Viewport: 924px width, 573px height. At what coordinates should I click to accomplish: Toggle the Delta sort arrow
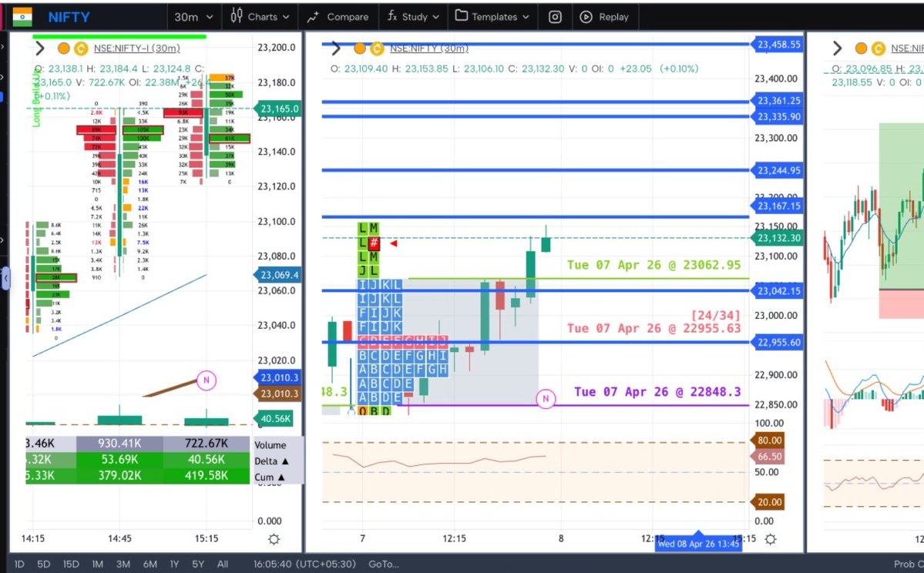[285, 461]
